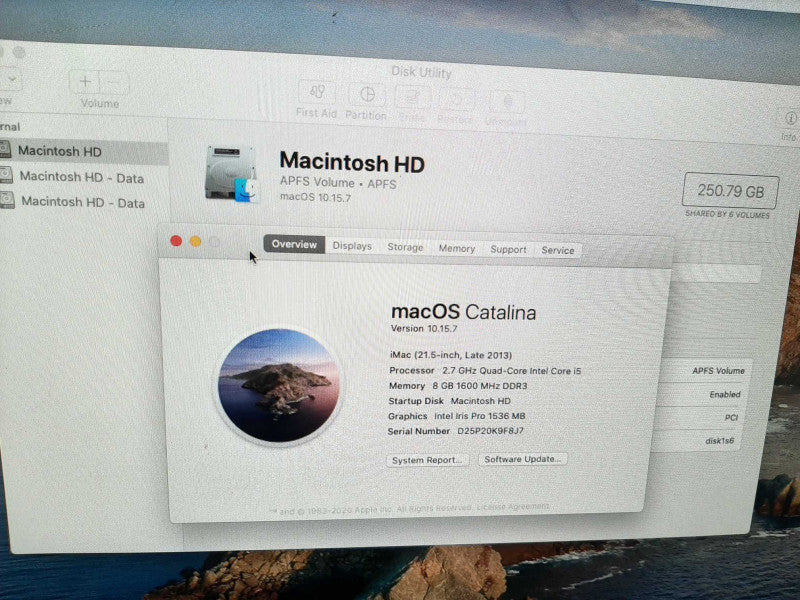Close the About This Mac window

point(176,241)
